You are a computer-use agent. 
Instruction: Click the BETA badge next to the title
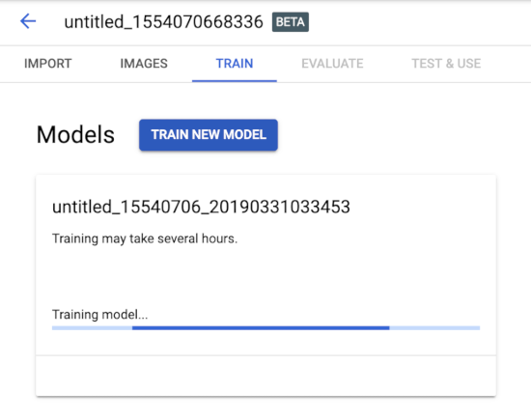pos(291,22)
